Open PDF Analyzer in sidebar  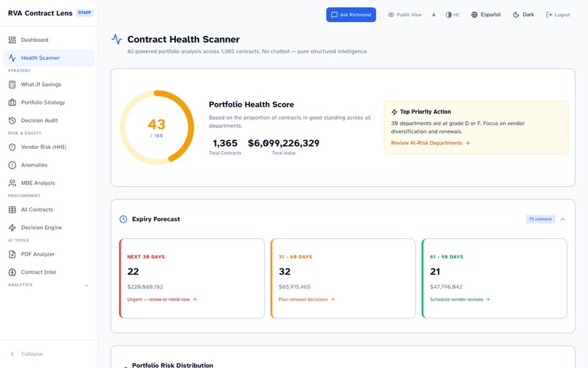pos(49,254)
